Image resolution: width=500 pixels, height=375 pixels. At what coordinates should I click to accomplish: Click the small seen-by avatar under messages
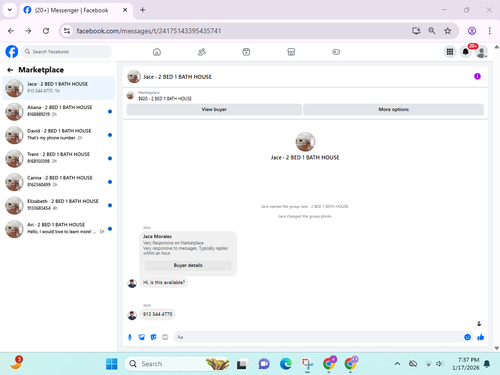479,323
